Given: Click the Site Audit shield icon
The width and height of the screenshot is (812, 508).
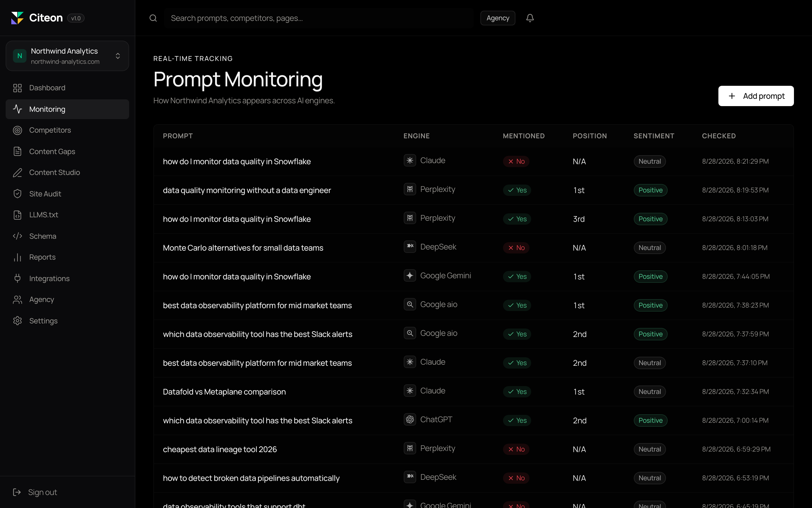Looking at the screenshot, I should point(17,194).
